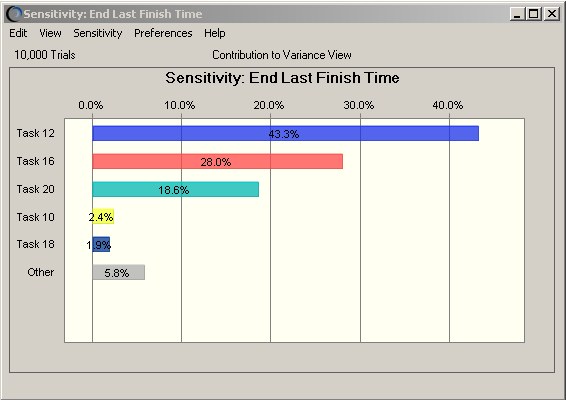
Task: Select the blue Task 12 bar
Action: click(x=286, y=133)
